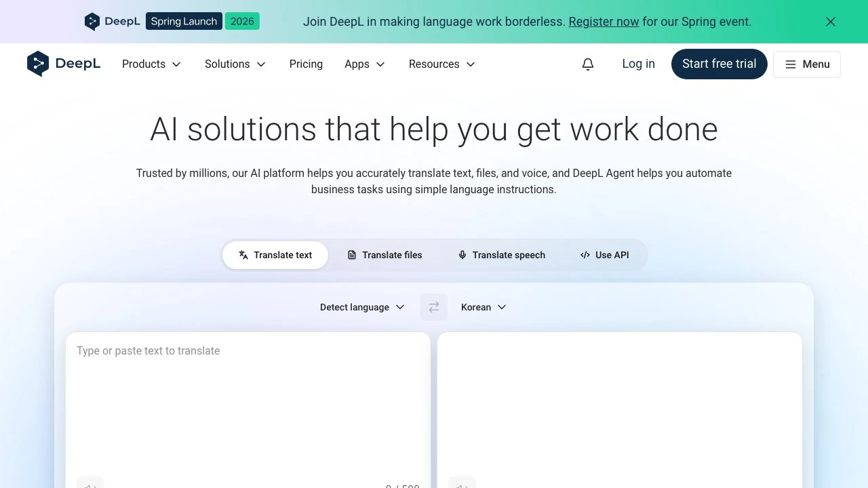Click the 2026 badge in the banner
The image size is (868, 488).
[242, 22]
